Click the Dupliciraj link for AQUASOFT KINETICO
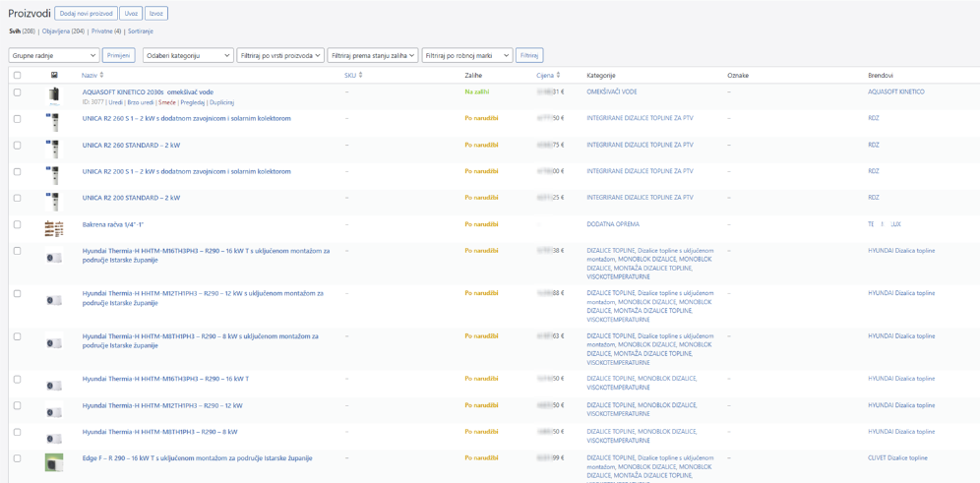980x483 pixels. point(221,102)
